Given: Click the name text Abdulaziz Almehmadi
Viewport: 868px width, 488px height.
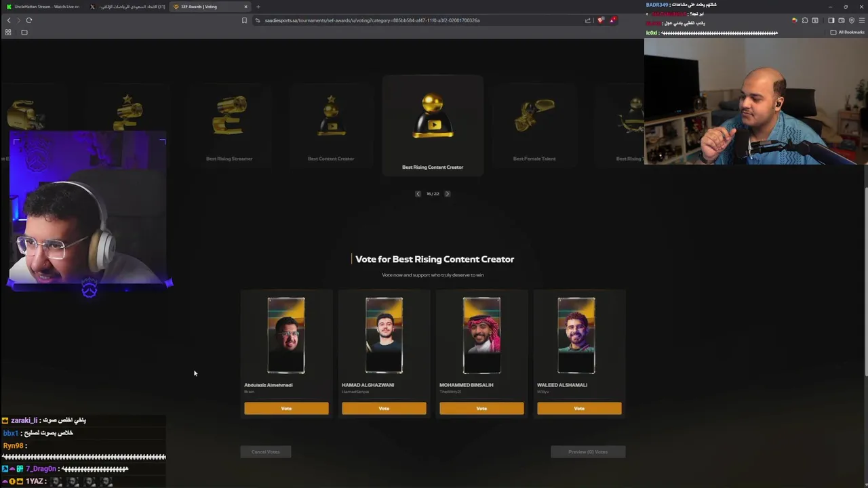Looking at the screenshot, I should 269,385.
